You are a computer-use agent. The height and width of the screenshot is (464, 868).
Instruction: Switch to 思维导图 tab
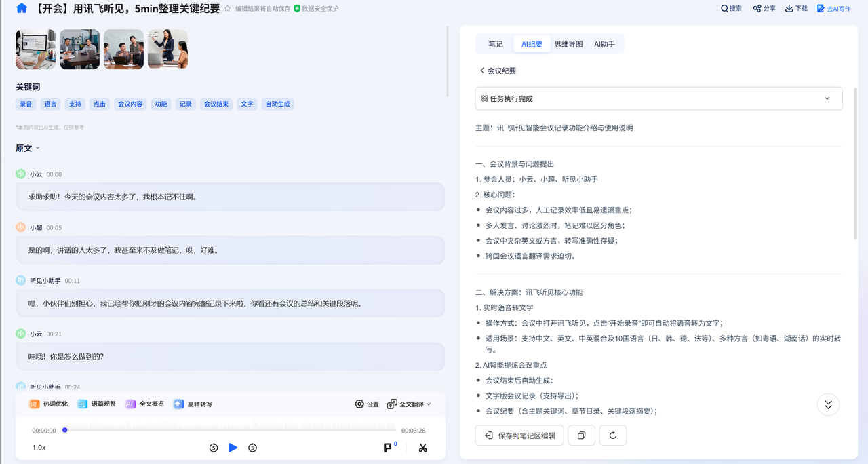click(568, 44)
